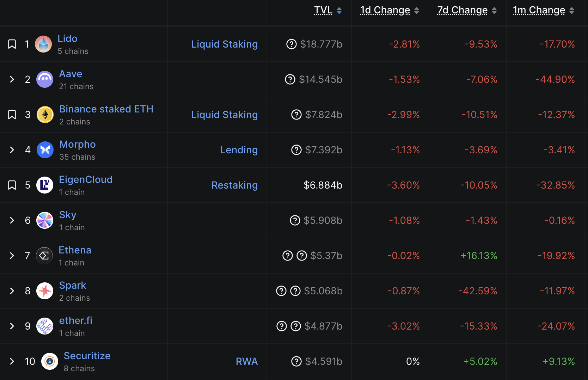This screenshot has width=588, height=380.
Task: Bookmark Binance staked ETH row
Action: (12, 115)
